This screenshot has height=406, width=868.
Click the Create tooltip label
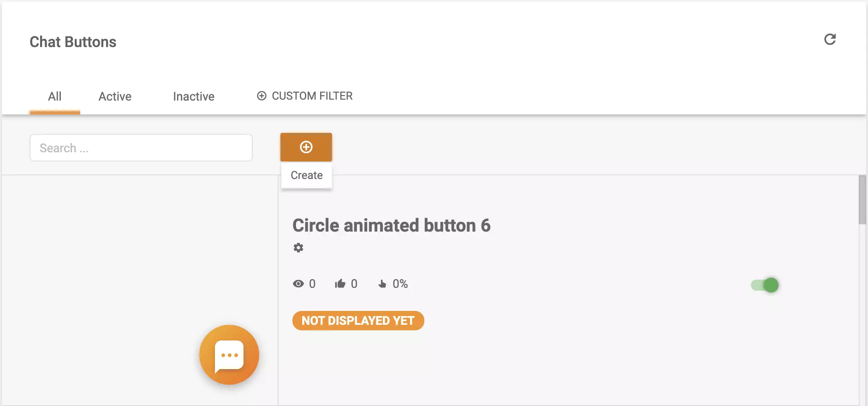pyautogui.click(x=307, y=175)
